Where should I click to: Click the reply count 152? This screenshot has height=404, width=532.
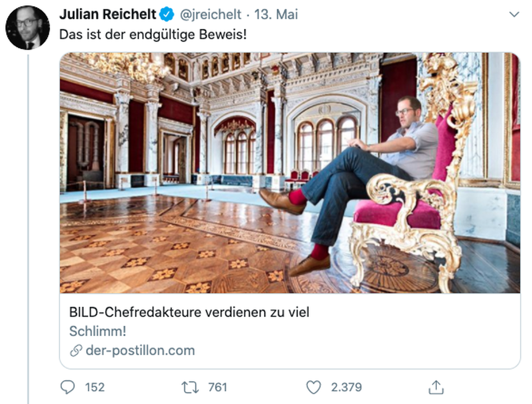point(95,387)
